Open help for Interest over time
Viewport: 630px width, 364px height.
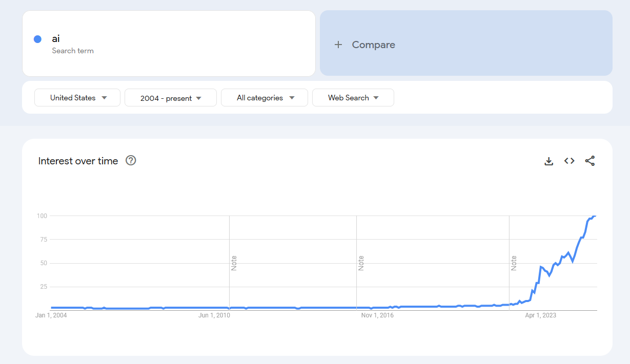coord(131,161)
